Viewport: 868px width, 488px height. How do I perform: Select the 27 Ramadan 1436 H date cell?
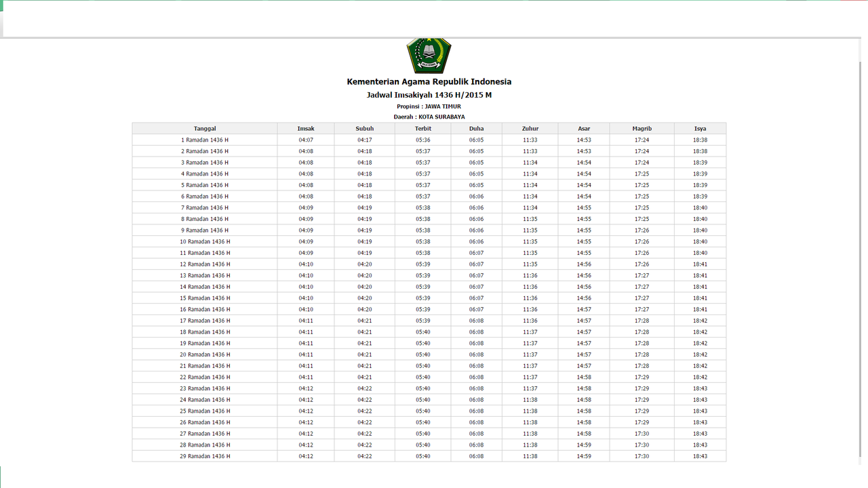[x=205, y=434]
